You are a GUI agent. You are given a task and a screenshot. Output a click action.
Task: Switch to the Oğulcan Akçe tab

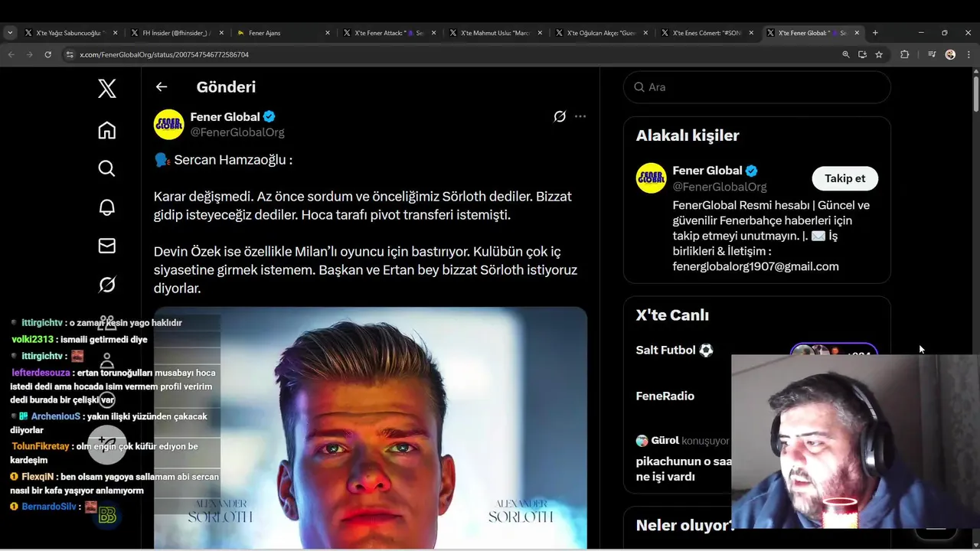(602, 33)
